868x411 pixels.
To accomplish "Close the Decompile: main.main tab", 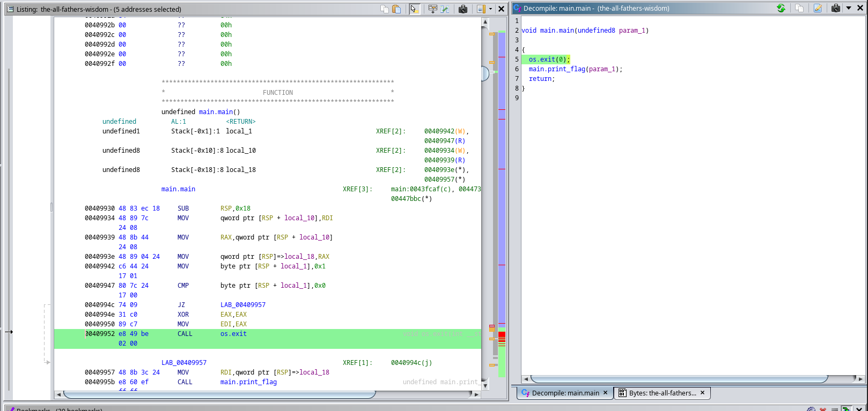I will coord(605,393).
